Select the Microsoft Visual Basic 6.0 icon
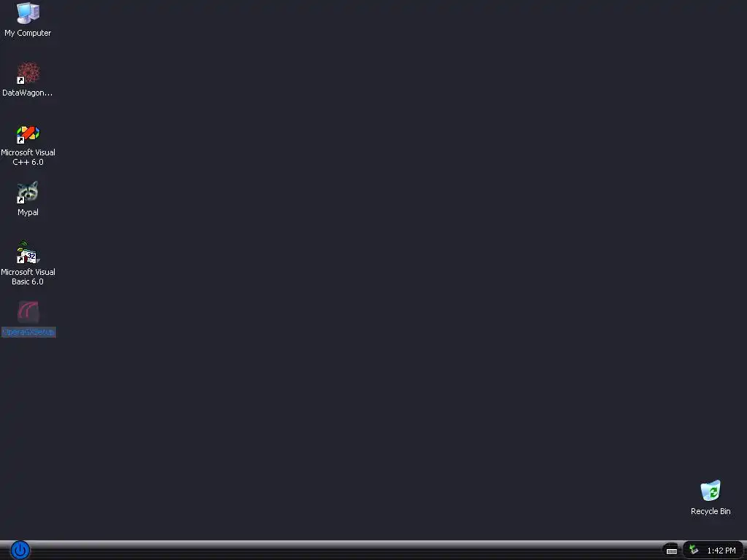 [28, 252]
